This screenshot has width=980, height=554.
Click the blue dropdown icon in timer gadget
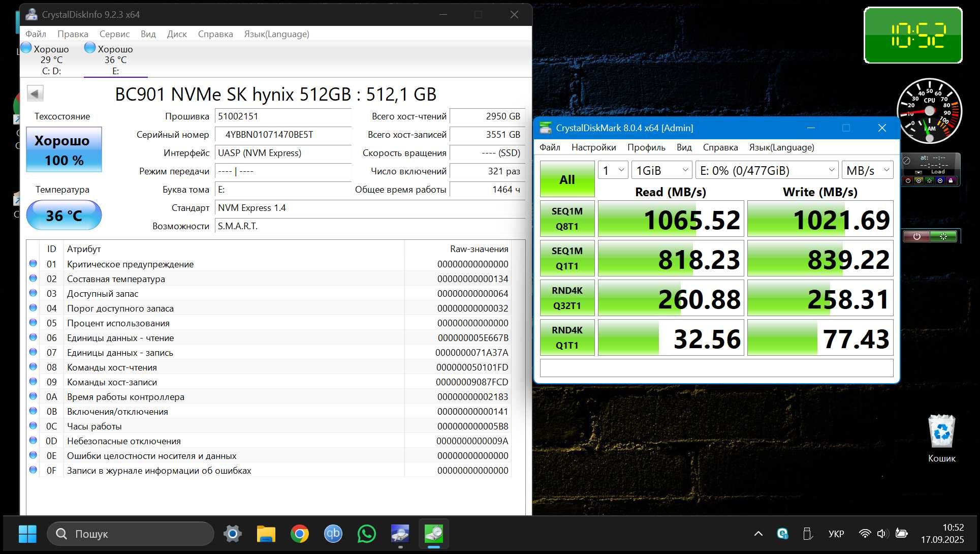click(940, 180)
